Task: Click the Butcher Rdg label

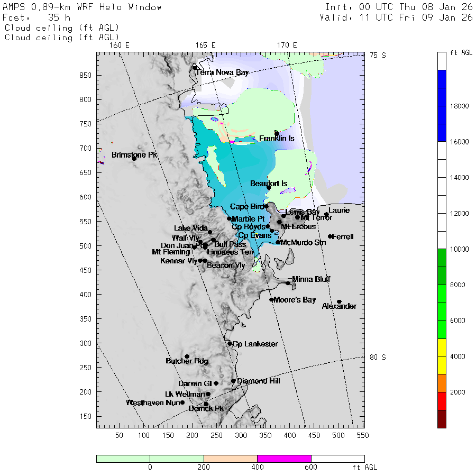Action: (x=187, y=361)
